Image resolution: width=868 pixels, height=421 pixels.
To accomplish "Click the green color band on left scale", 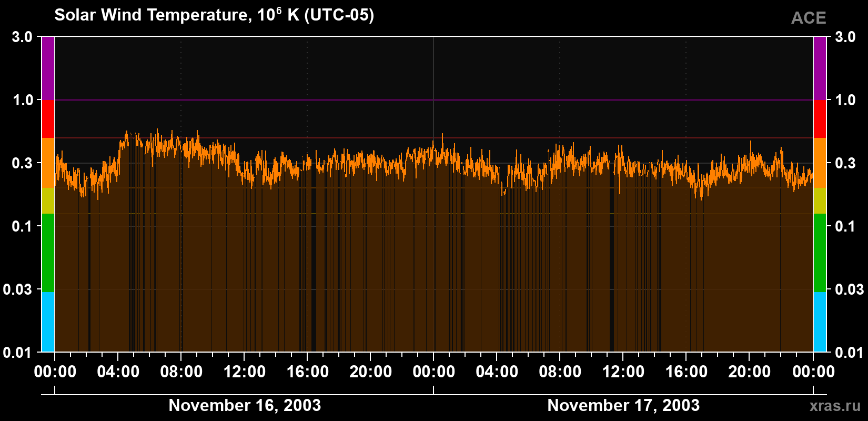I will pyautogui.click(x=48, y=253).
